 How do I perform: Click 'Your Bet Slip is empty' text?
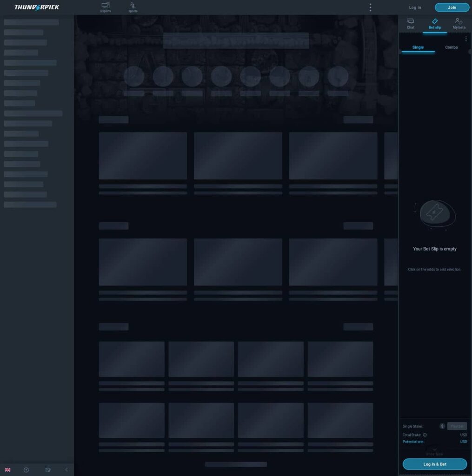(x=435, y=249)
